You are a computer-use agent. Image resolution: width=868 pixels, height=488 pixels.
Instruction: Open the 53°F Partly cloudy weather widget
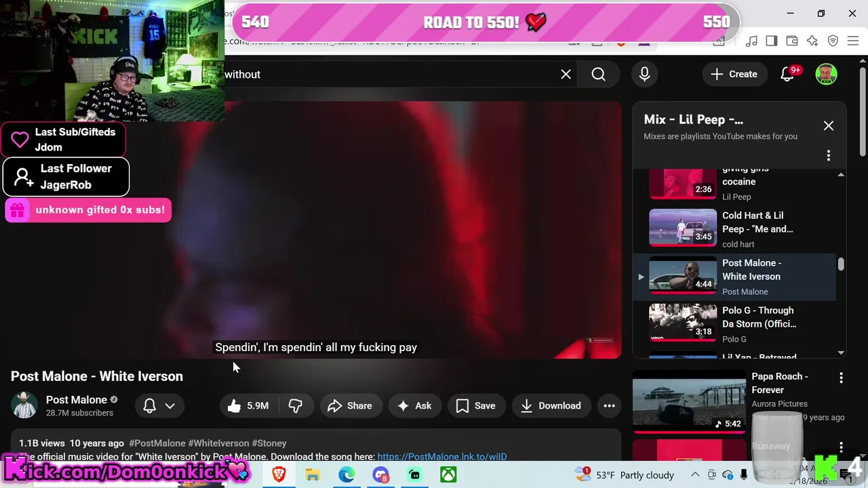coord(624,474)
